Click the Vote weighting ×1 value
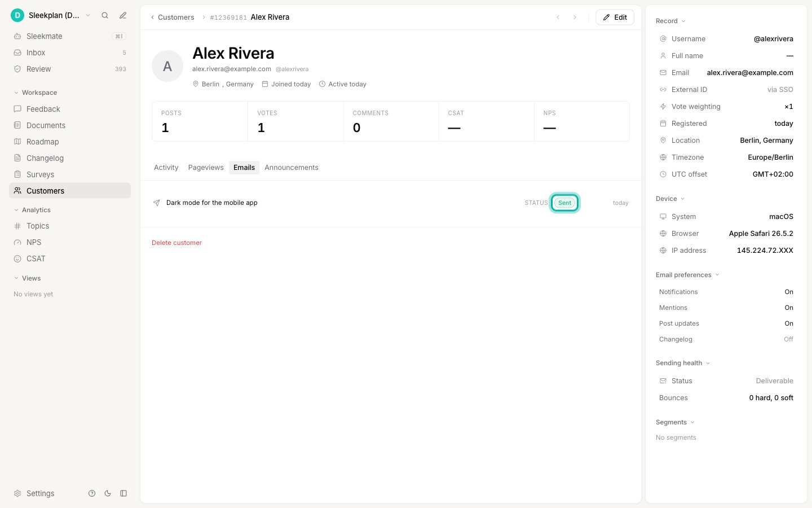 [789, 107]
